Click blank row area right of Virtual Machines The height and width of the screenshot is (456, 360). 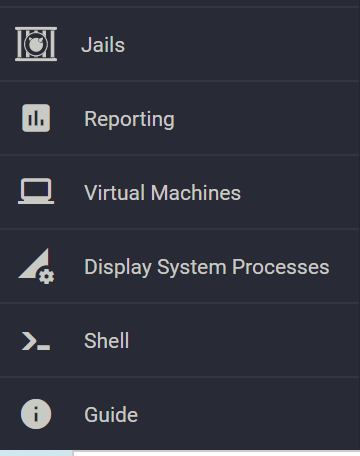[300, 193]
